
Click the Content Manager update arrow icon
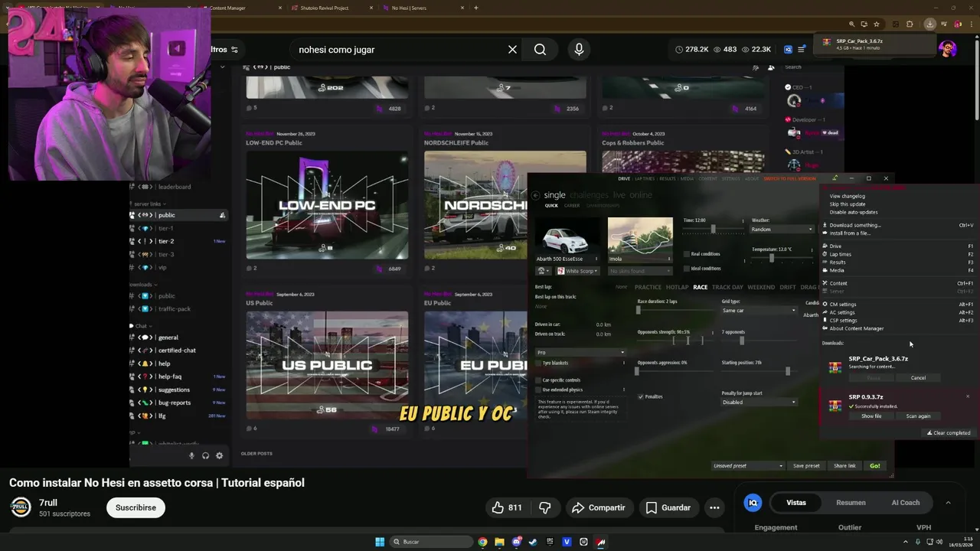click(x=835, y=178)
